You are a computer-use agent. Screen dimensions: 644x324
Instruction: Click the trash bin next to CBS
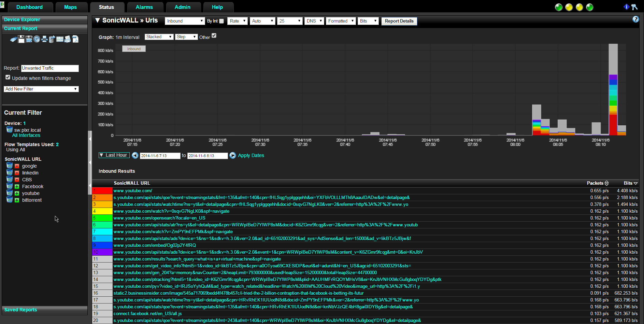(x=10, y=180)
